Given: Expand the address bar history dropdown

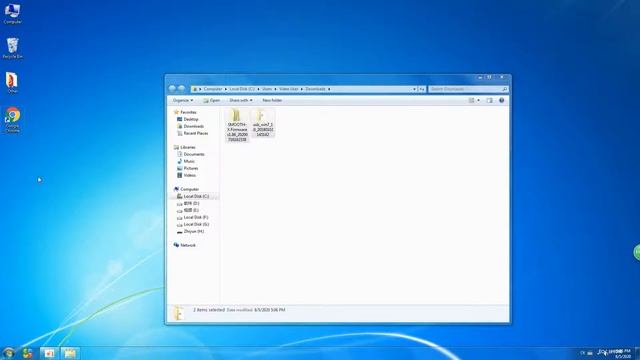Looking at the screenshot, I should coord(414,89).
